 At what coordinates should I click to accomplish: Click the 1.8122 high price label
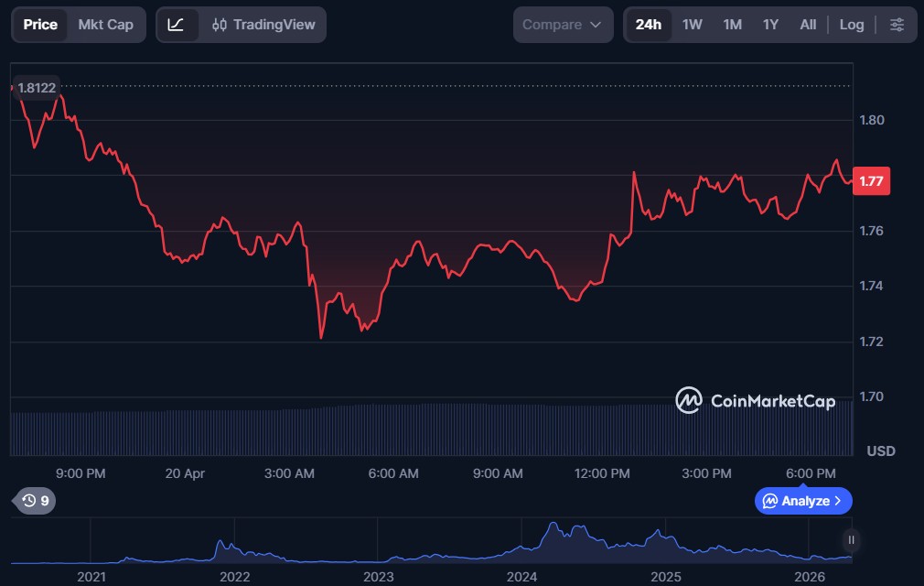point(37,88)
